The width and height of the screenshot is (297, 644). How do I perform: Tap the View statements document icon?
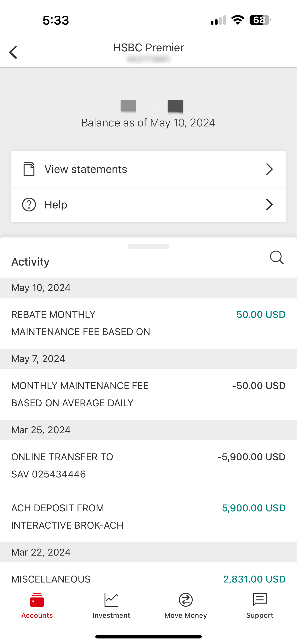click(x=29, y=169)
